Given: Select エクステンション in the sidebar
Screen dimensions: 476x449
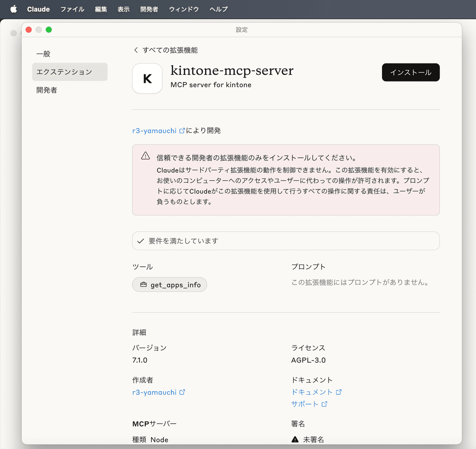Looking at the screenshot, I should [x=70, y=72].
